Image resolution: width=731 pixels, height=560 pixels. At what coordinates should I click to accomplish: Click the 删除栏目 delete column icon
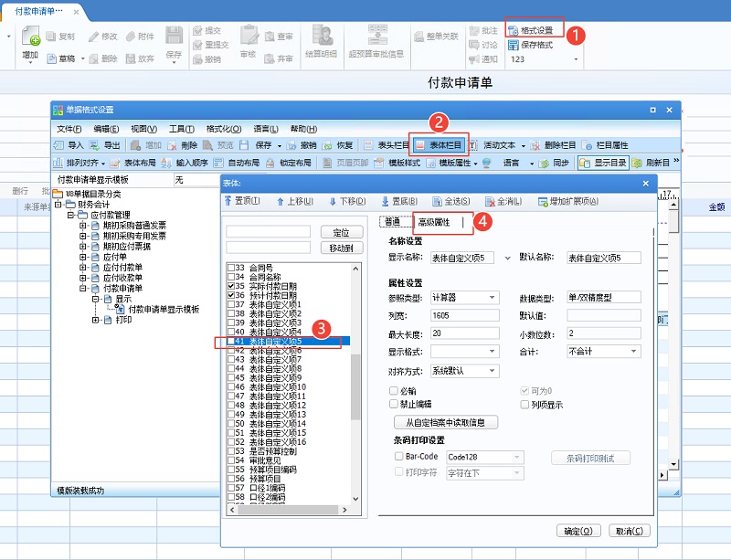tap(535, 145)
